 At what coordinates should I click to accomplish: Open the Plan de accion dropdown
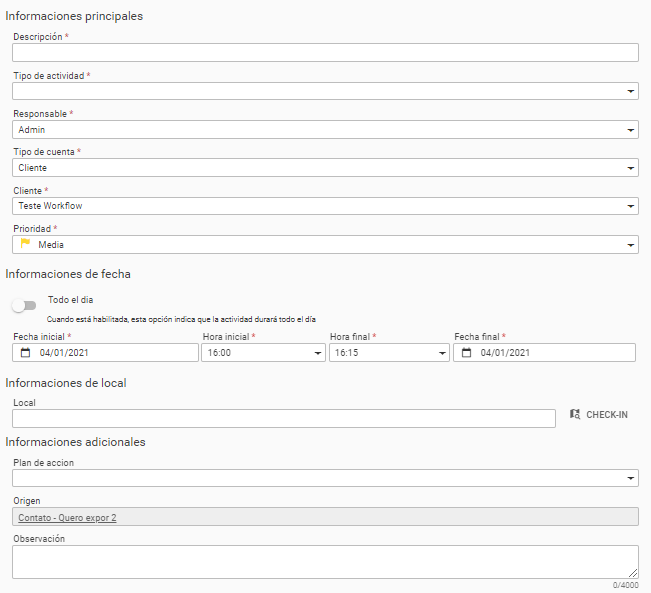(x=325, y=478)
